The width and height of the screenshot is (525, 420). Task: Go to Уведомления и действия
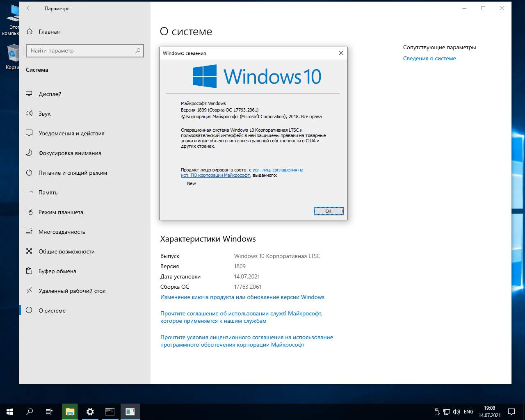pyautogui.click(x=71, y=133)
